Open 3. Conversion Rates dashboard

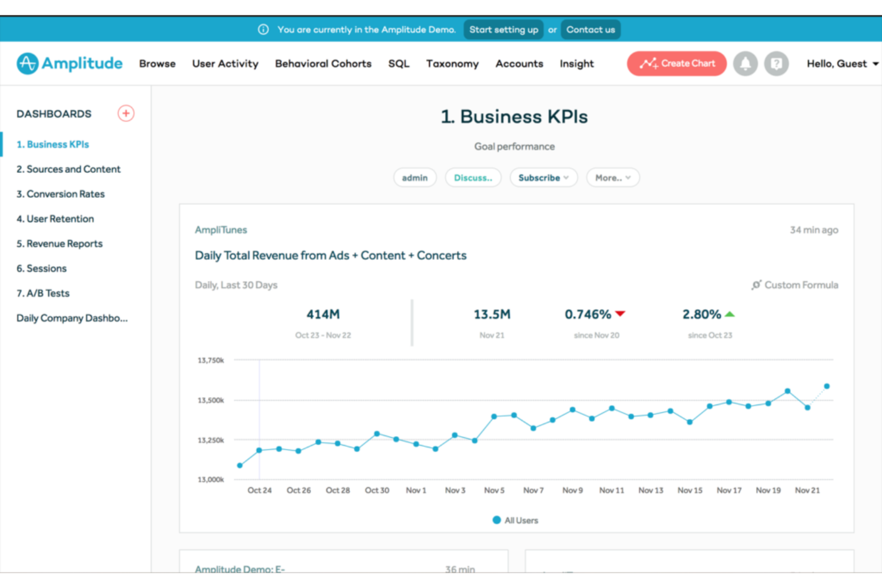(60, 194)
